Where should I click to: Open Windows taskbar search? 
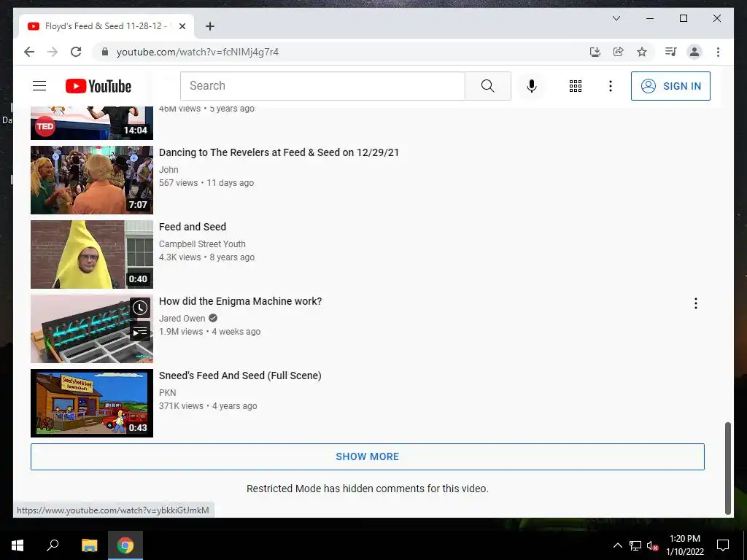(x=53, y=545)
